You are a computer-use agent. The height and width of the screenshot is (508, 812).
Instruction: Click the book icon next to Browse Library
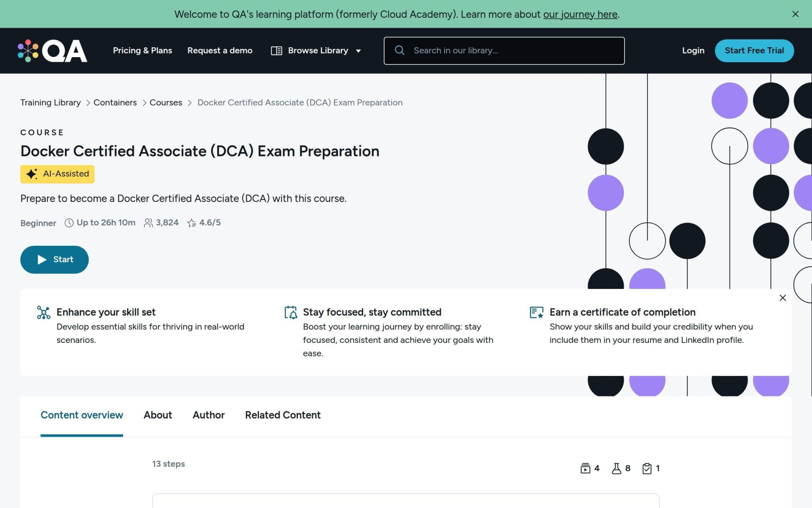coord(277,50)
